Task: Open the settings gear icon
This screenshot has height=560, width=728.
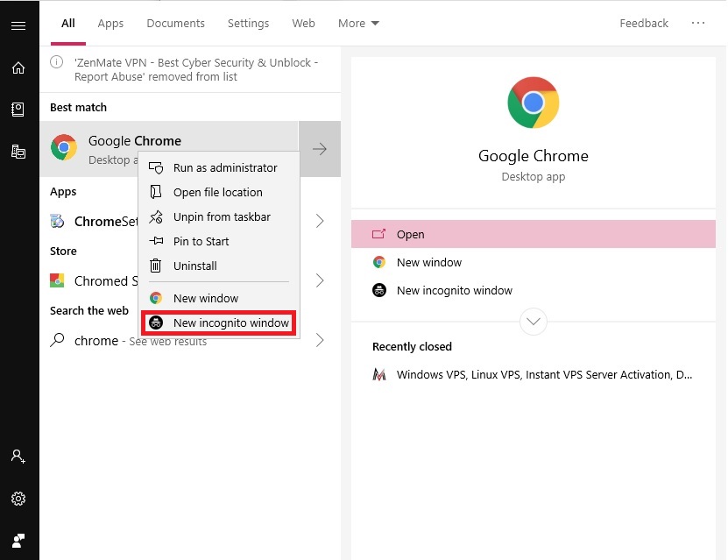Action: coord(18,499)
